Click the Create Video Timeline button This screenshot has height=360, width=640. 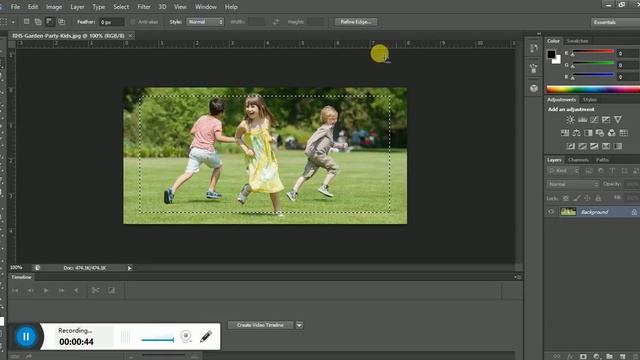[x=260, y=325]
